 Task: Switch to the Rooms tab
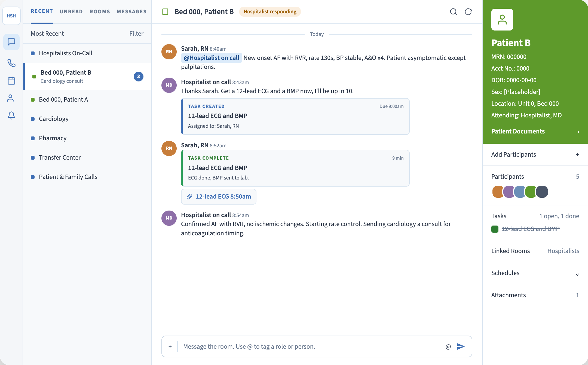(100, 12)
